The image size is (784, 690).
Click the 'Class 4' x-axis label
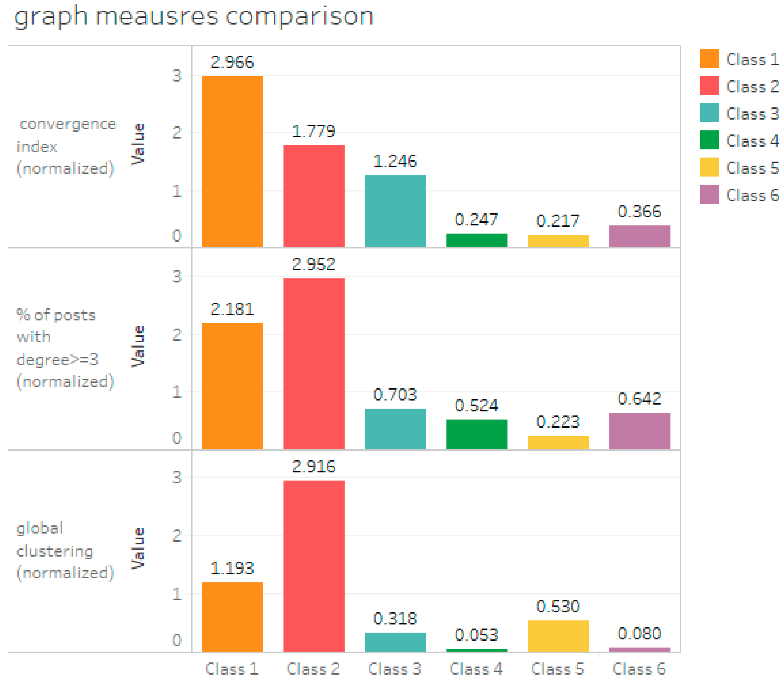pos(476,669)
